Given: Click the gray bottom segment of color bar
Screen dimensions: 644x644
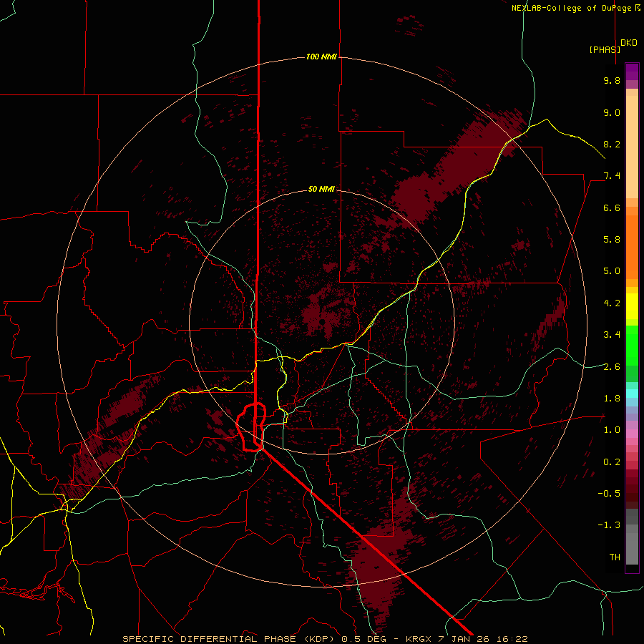Looking at the screenshot, I should point(632,548).
